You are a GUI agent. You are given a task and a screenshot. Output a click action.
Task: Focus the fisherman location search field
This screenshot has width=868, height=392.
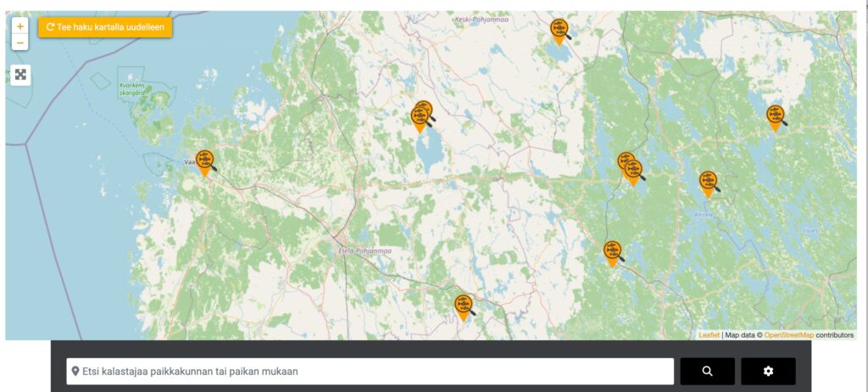[x=370, y=372]
